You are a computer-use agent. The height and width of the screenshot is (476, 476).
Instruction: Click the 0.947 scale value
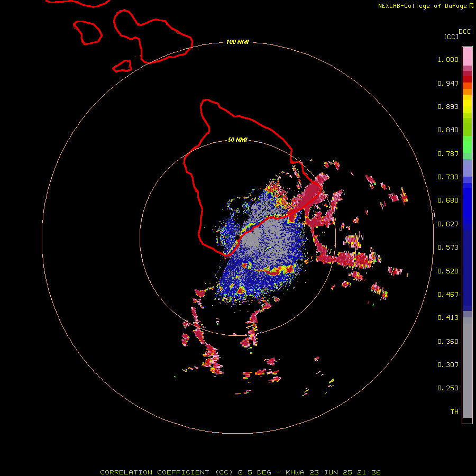coord(448,83)
